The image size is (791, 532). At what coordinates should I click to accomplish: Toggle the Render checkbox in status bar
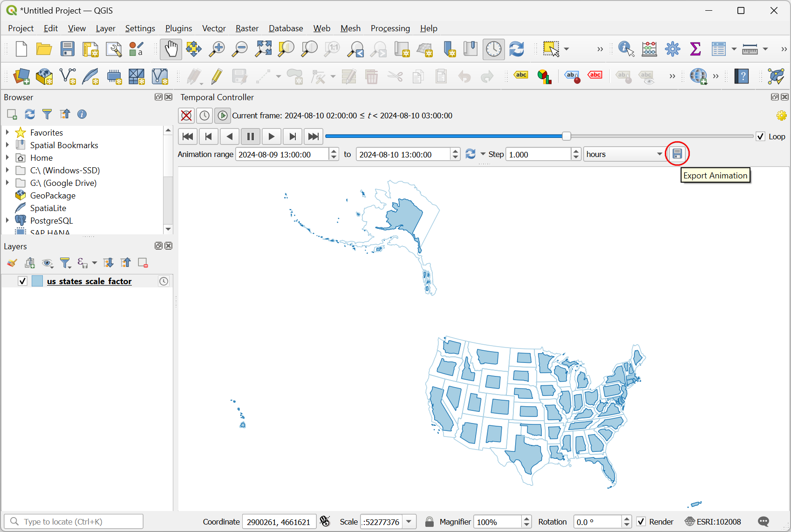(x=641, y=522)
